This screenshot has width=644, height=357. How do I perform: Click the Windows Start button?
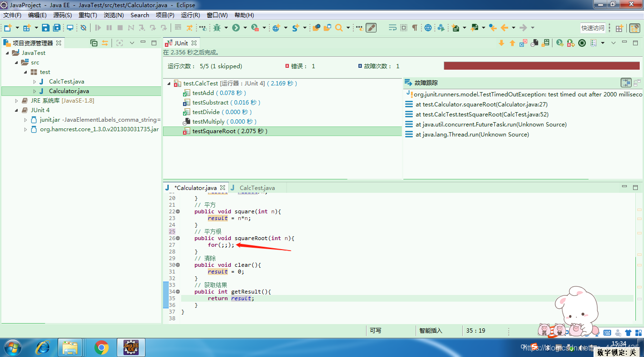(x=12, y=347)
